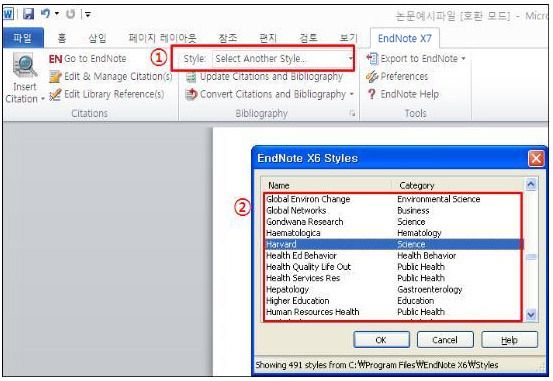Click Help button in Styles dialog

coord(510,340)
